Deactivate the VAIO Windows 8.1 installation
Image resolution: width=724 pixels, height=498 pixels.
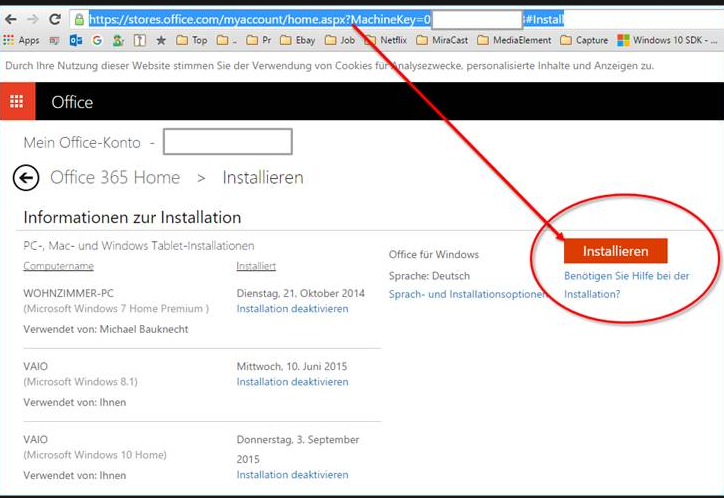point(292,382)
